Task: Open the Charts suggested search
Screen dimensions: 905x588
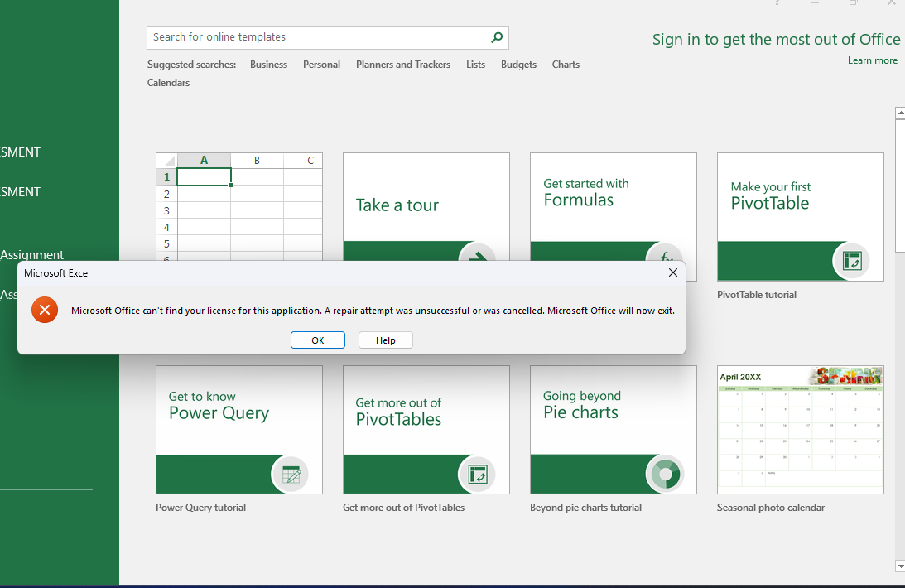Action: coord(566,65)
